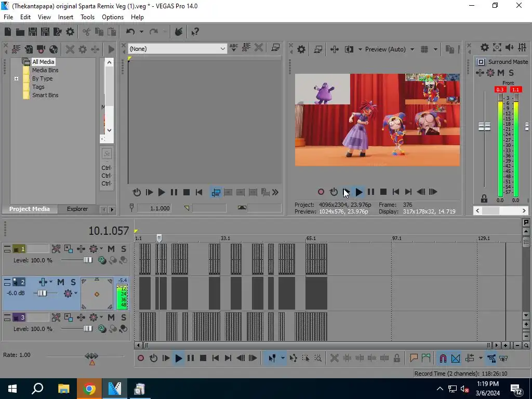
Task: Click the Overlays grid icon in preview
Action: pyautogui.click(x=424, y=49)
